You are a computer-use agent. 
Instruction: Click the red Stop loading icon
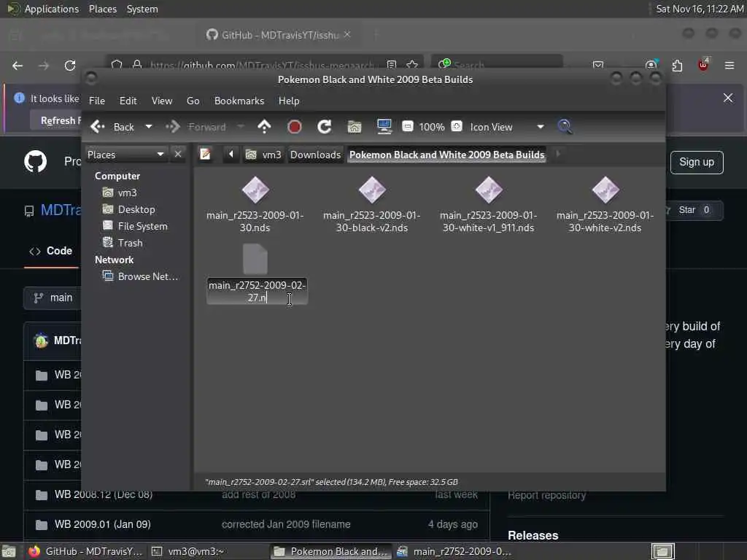[x=295, y=127]
